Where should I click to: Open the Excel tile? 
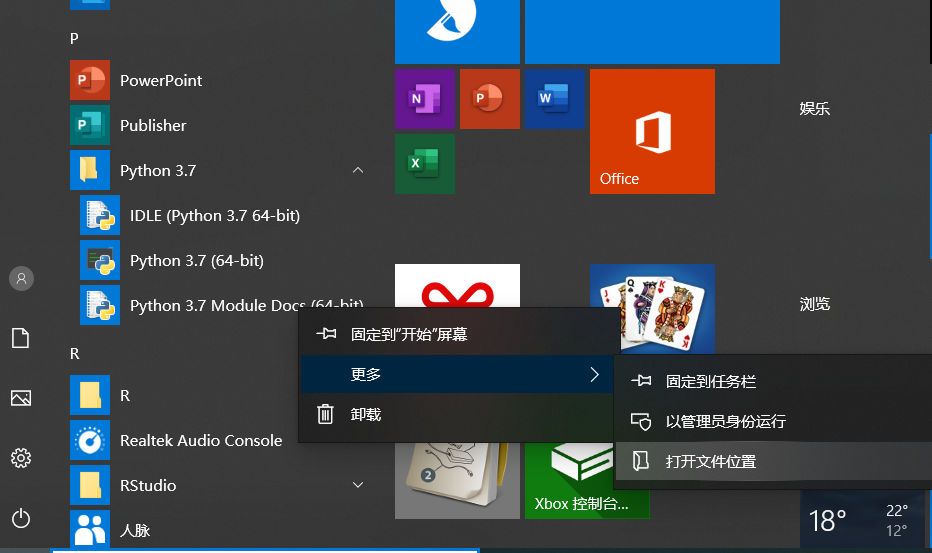click(425, 164)
